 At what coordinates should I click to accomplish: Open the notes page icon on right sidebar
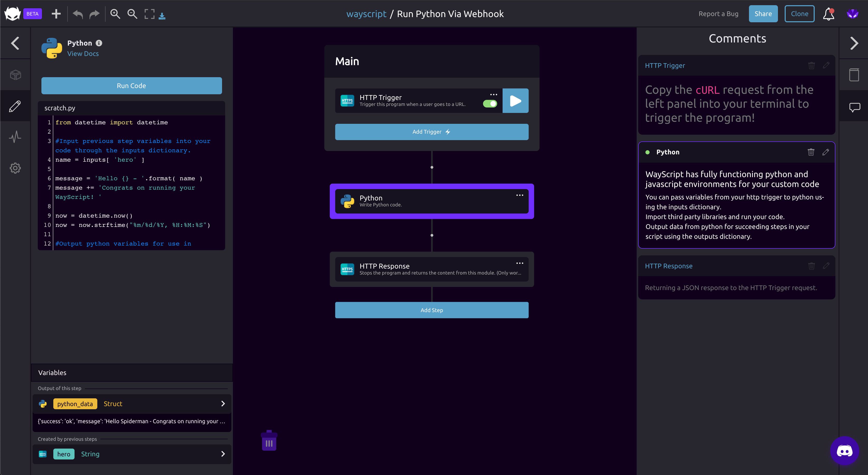coord(854,75)
